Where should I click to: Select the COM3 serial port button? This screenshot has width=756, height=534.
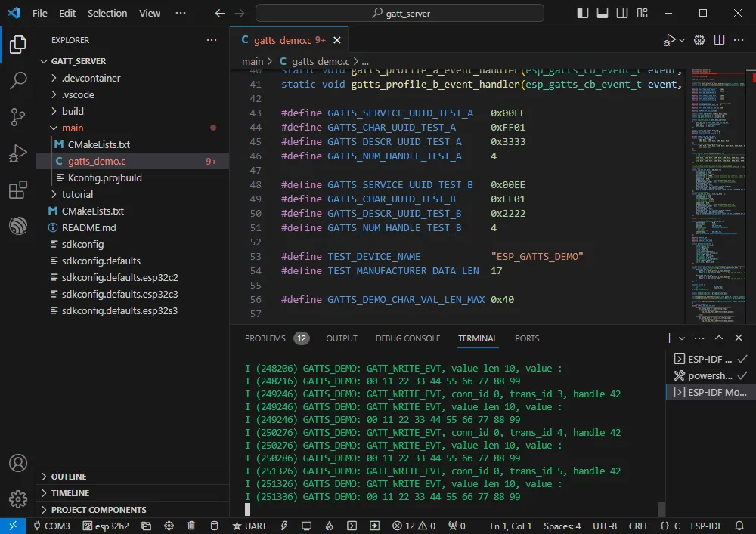click(51, 526)
